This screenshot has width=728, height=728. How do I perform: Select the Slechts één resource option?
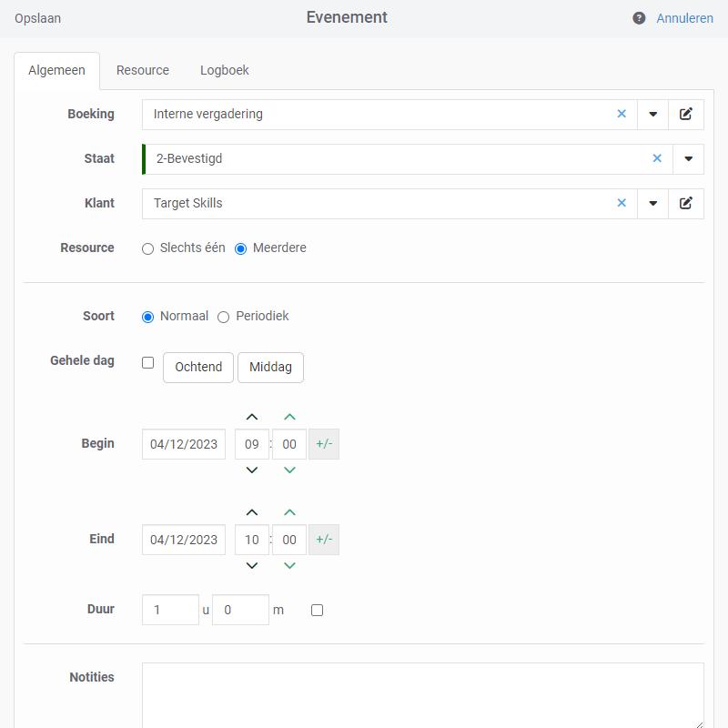(148, 248)
